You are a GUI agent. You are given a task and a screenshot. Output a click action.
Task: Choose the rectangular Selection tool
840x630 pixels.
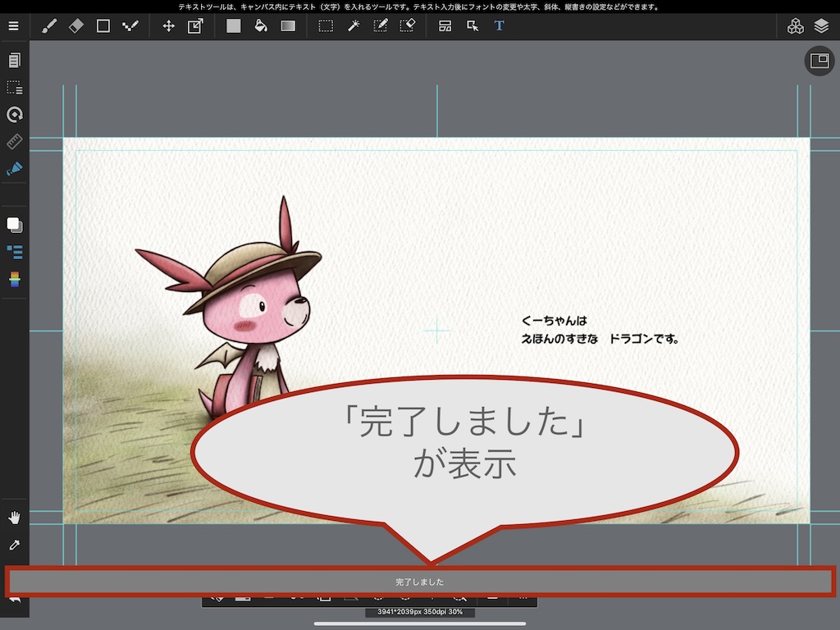(x=326, y=26)
